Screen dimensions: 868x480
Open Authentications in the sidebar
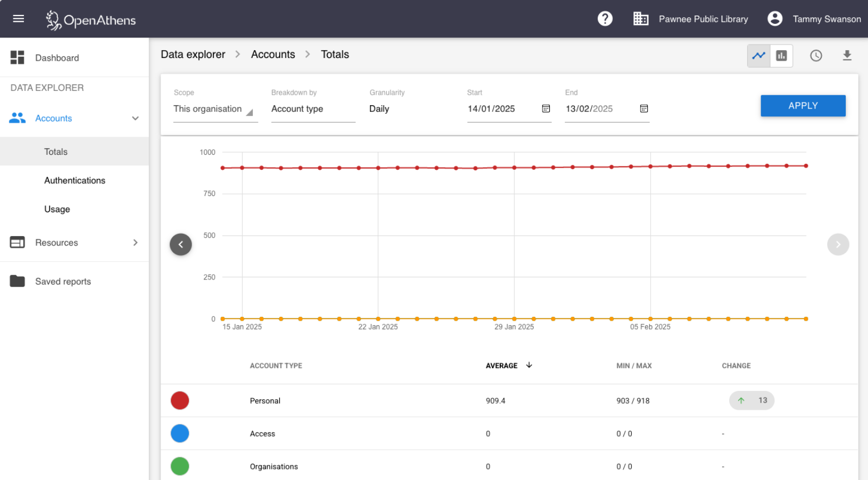click(x=75, y=180)
